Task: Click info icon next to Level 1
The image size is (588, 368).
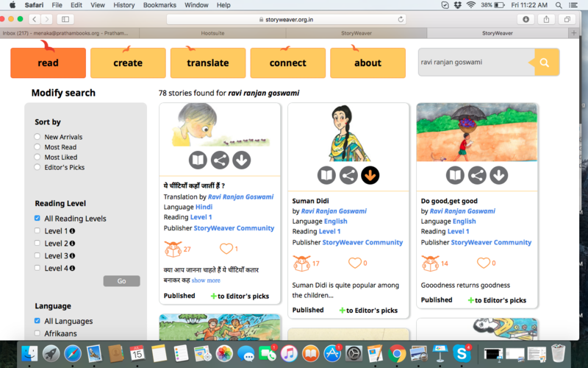Action: [x=72, y=231]
